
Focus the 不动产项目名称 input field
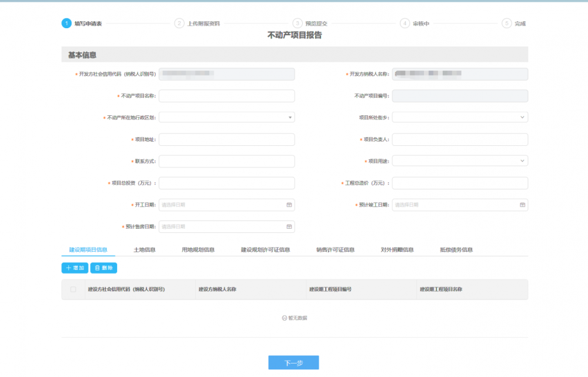tap(226, 96)
